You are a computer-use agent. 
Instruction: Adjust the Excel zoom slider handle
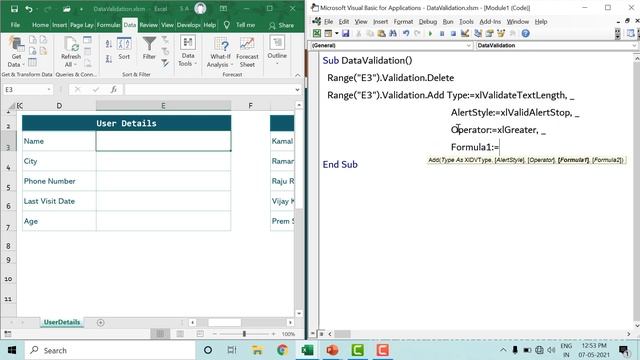point(244,334)
